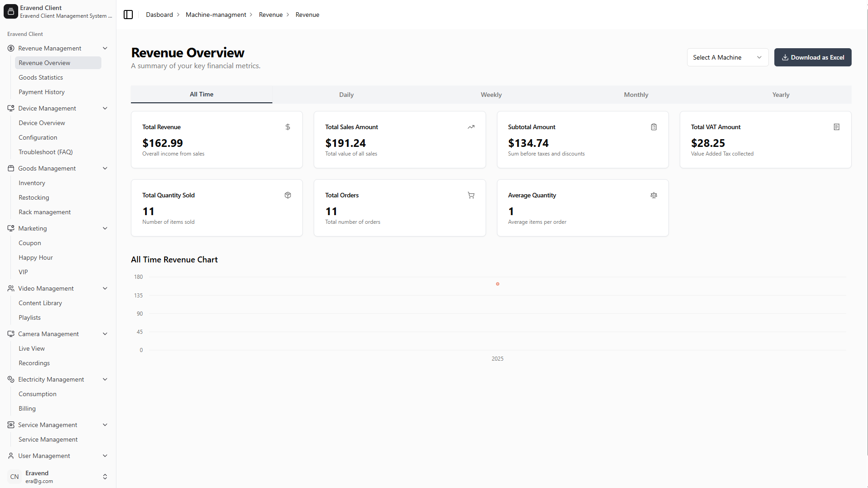Switch to the Weekly tab
Viewport: 868px width, 488px height.
pyautogui.click(x=491, y=95)
